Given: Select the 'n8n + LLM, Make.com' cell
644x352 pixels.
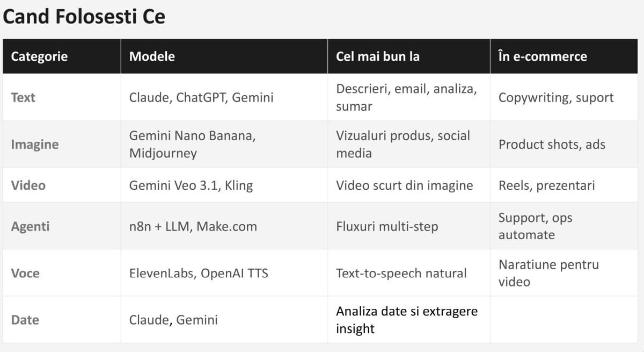Looking at the screenshot, I should click(x=193, y=226).
